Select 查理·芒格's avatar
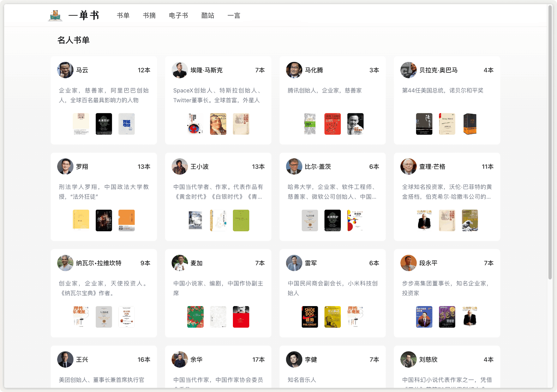 point(408,167)
